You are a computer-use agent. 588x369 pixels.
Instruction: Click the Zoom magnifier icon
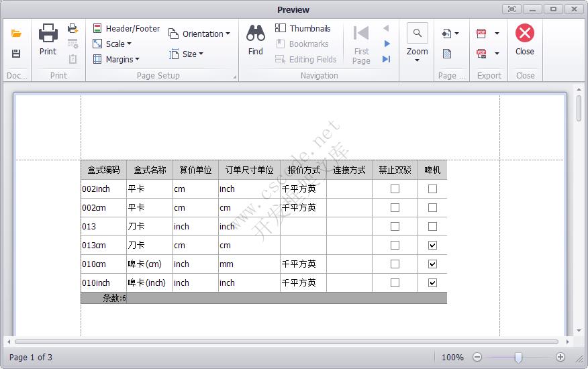pyautogui.click(x=418, y=34)
